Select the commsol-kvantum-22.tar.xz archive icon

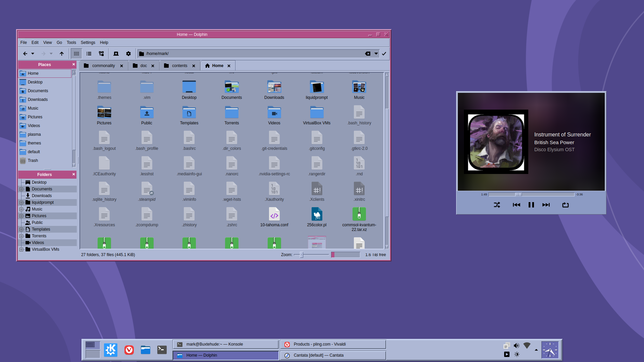[359, 215]
